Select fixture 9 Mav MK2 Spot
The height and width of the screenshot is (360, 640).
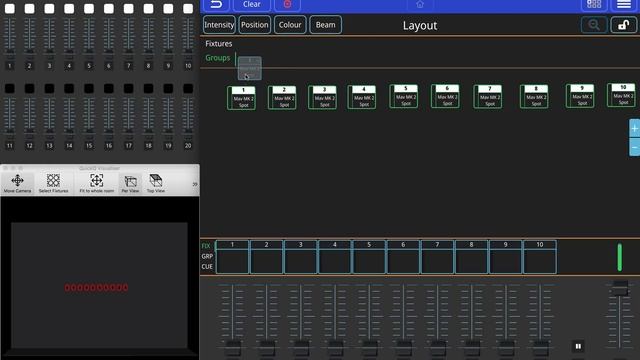coord(580,96)
